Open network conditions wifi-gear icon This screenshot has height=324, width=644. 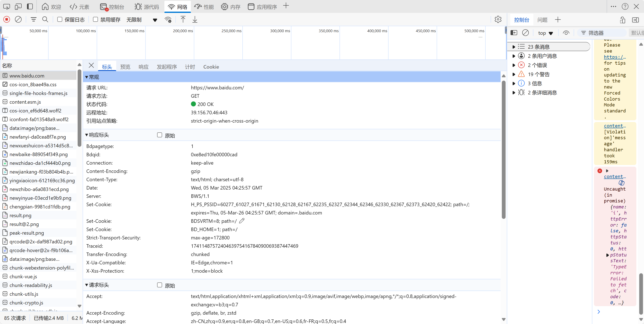tap(168, 20)
